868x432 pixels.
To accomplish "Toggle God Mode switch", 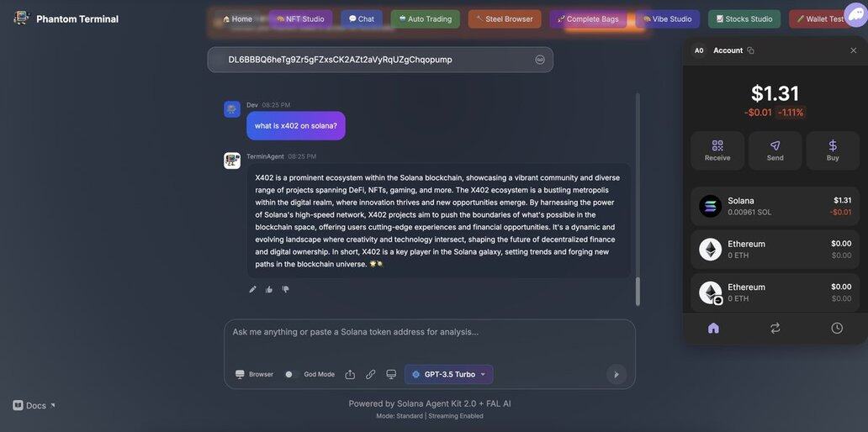I will tap(291, 375).
